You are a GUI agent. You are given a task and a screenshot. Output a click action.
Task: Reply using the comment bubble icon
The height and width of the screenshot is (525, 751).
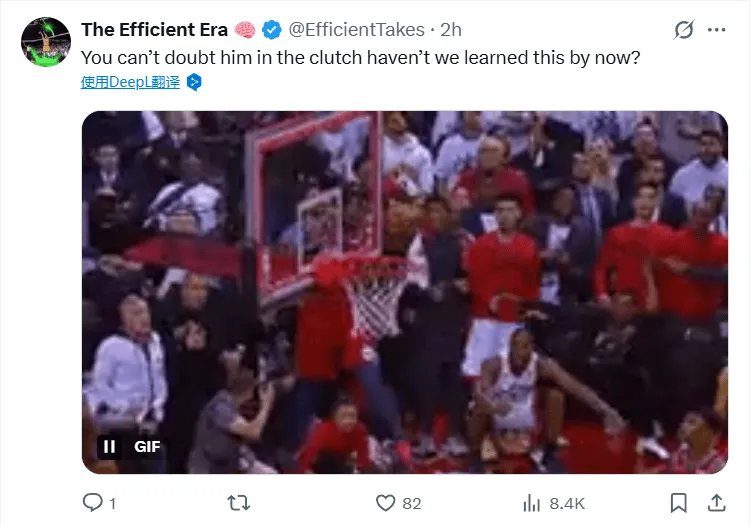pos(92,503)
